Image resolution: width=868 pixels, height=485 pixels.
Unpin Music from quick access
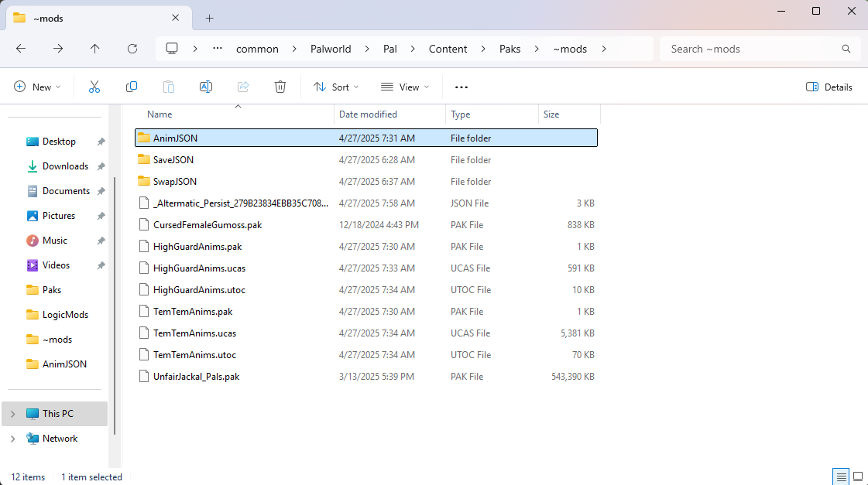pyautogui.click(x=101, y=241)
